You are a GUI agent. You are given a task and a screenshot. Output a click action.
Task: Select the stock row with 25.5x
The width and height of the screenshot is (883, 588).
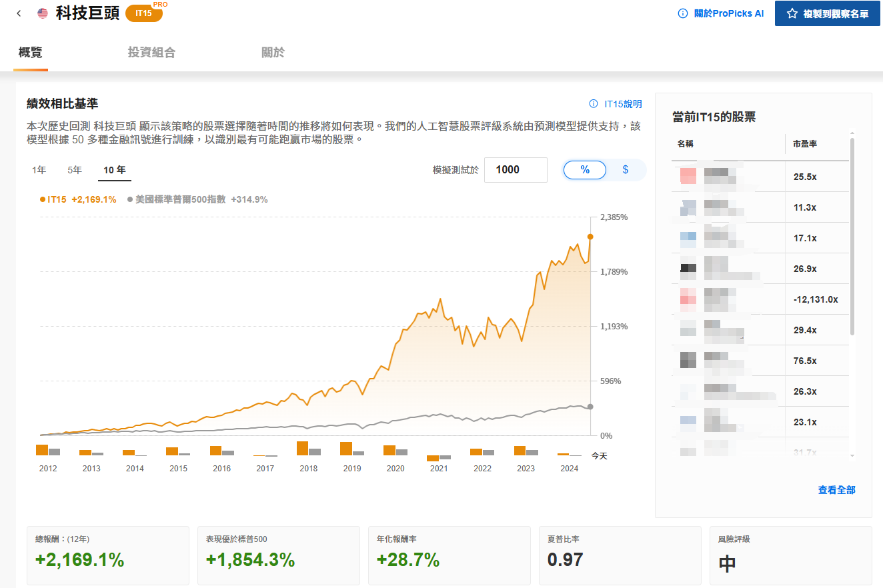[x=760, y=177]
